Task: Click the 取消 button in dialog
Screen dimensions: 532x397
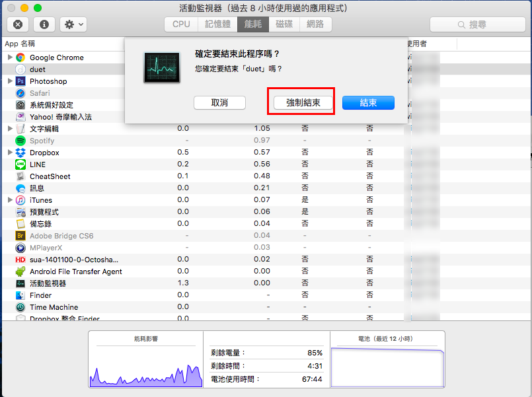Action: click(x=219, y=103)
